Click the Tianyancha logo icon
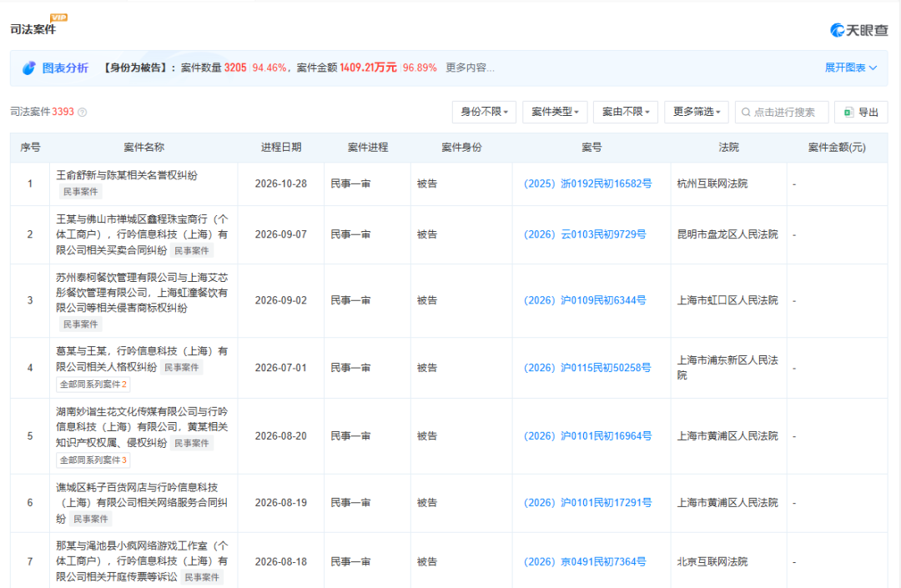 838,30
